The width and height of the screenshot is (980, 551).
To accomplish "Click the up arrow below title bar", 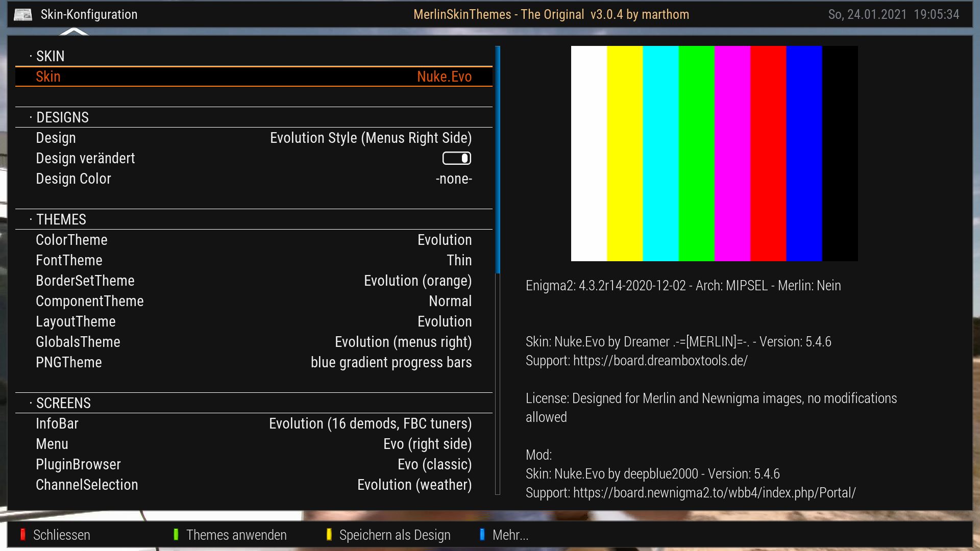I will tap(74, 32).
